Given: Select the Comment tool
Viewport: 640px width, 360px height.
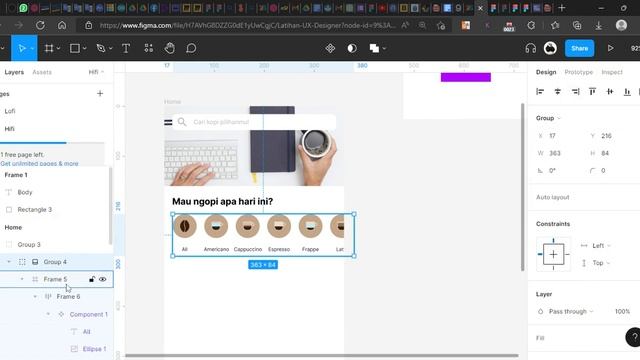Looking at the screenshot, I should pos(191,49).
